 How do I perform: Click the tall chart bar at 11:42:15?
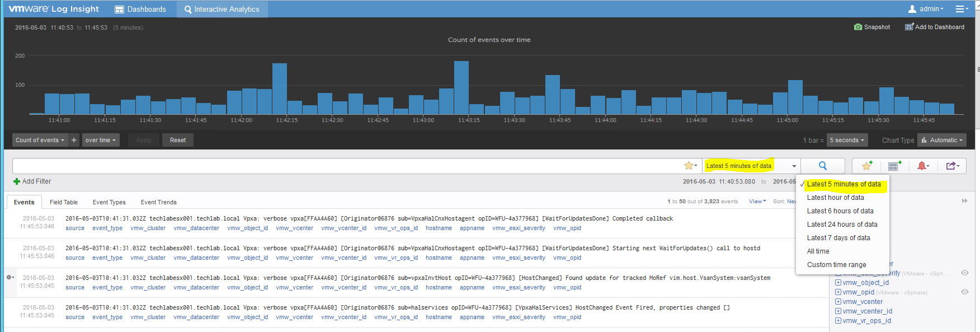tap(280, 88)
